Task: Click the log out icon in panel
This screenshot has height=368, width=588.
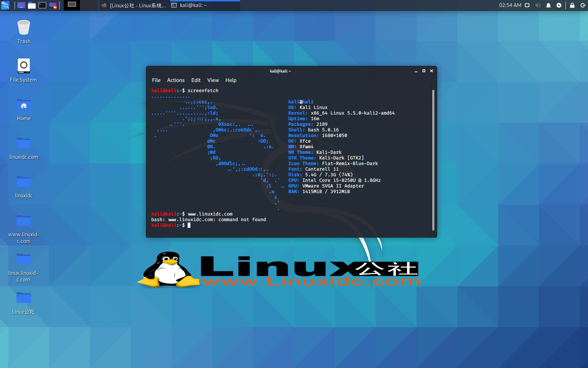Action: 583,5
